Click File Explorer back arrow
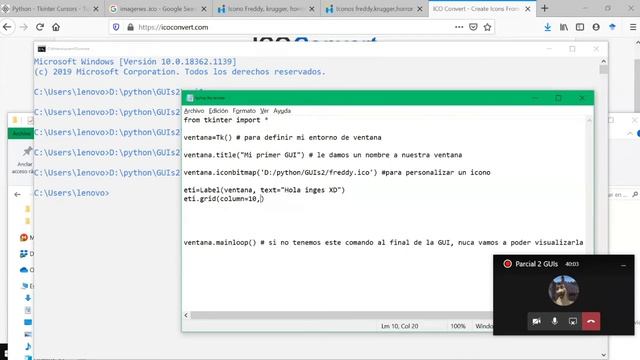Viewport: 640px width, 360px height. click(x=17, y=195)
